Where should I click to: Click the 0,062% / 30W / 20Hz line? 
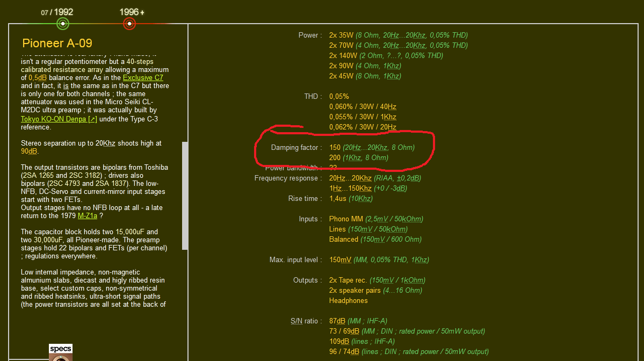tap(363, 127)
